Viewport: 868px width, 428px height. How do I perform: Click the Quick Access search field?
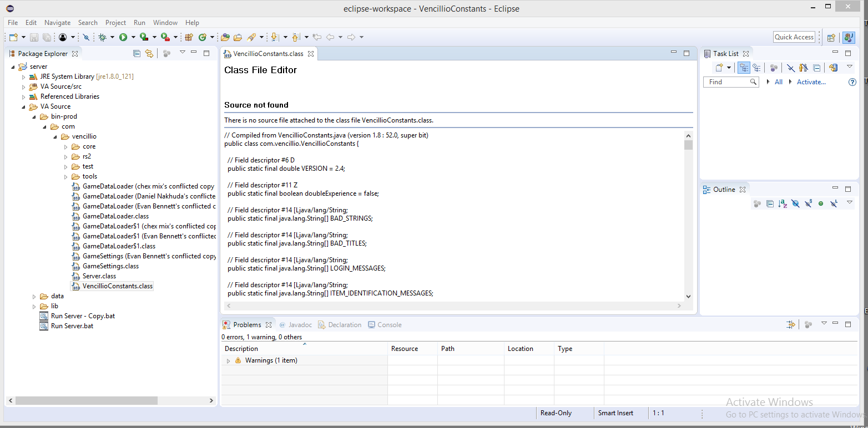pyautogui.click(x=794, y=37)
